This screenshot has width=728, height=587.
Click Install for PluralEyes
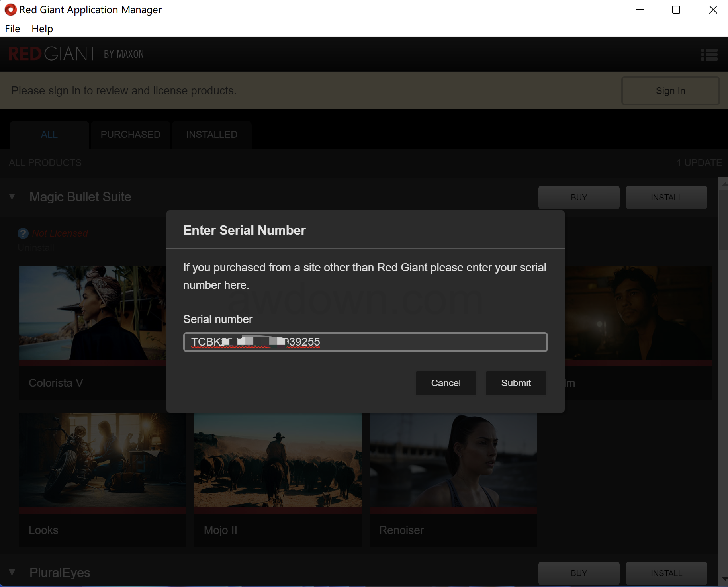(666, 573)
